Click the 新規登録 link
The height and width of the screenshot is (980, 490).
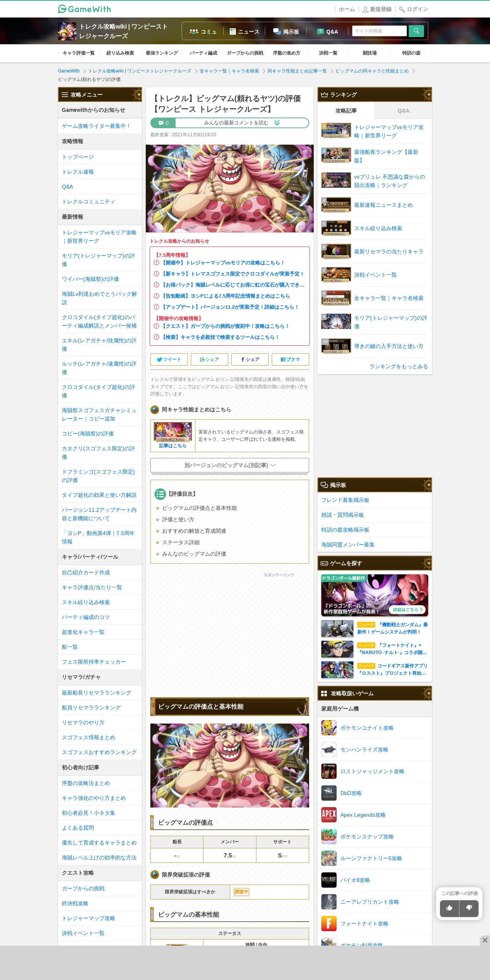pyautogui.click(x=377, y=9)
